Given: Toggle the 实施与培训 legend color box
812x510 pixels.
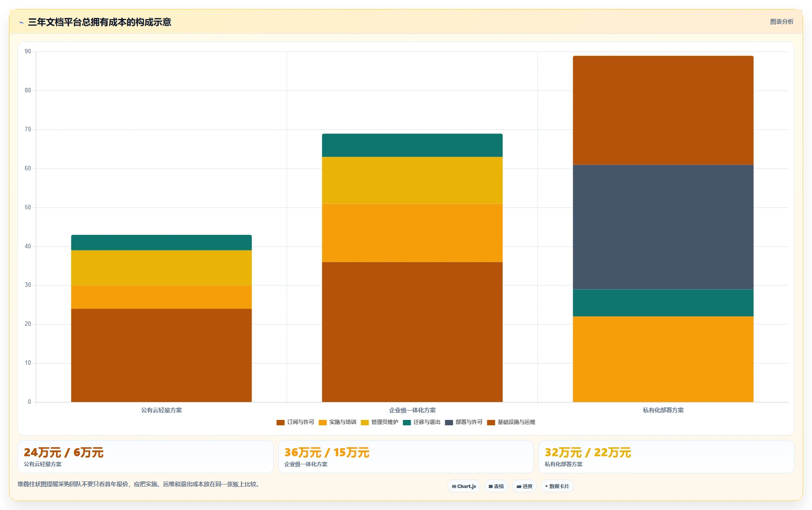Looking at the screenshot, I should coord(322,423).
